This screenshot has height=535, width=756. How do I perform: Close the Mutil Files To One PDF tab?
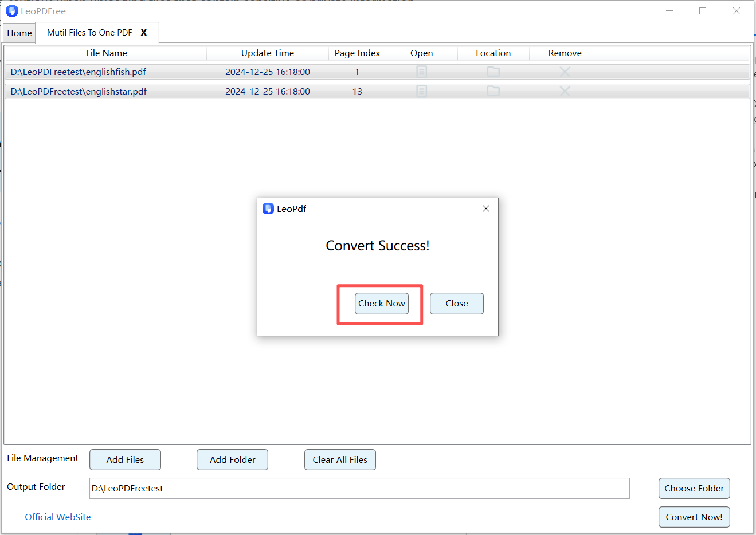144,33
